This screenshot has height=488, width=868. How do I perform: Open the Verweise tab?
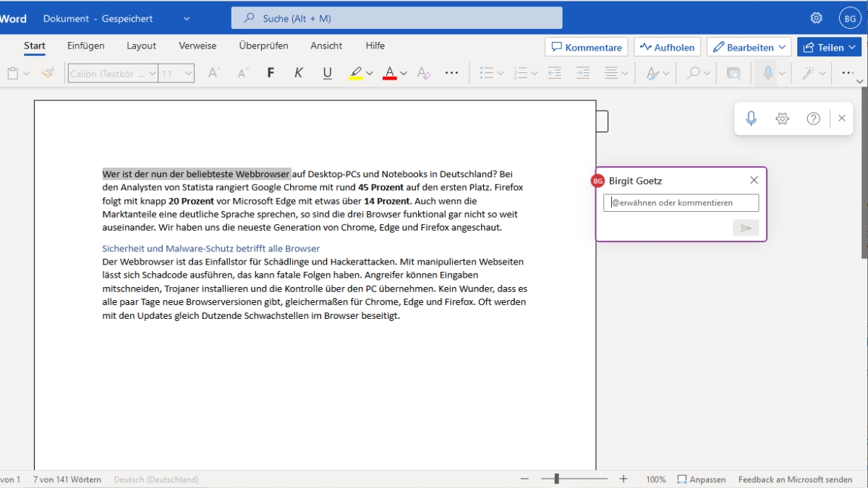[197, 46]
